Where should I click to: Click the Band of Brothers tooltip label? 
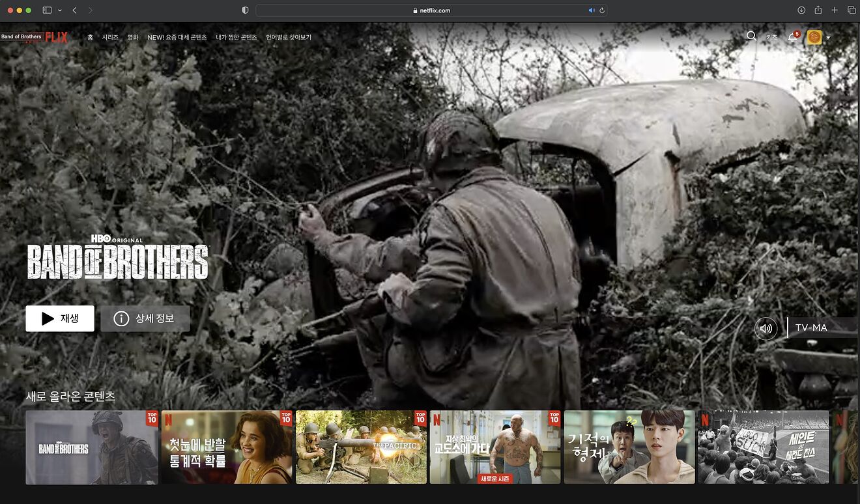point(21,36)
